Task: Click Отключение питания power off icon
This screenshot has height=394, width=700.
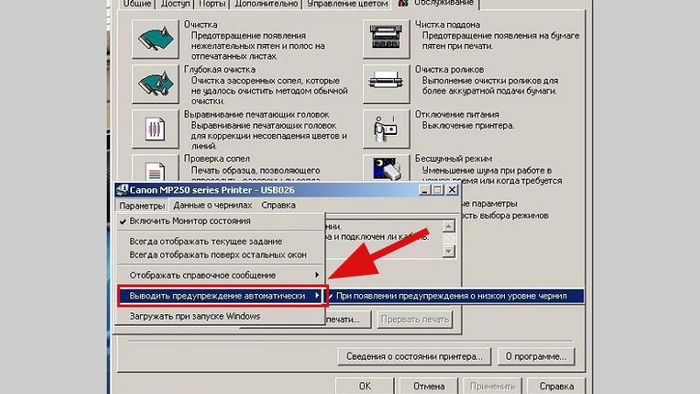Action: (x=386, y=129)
